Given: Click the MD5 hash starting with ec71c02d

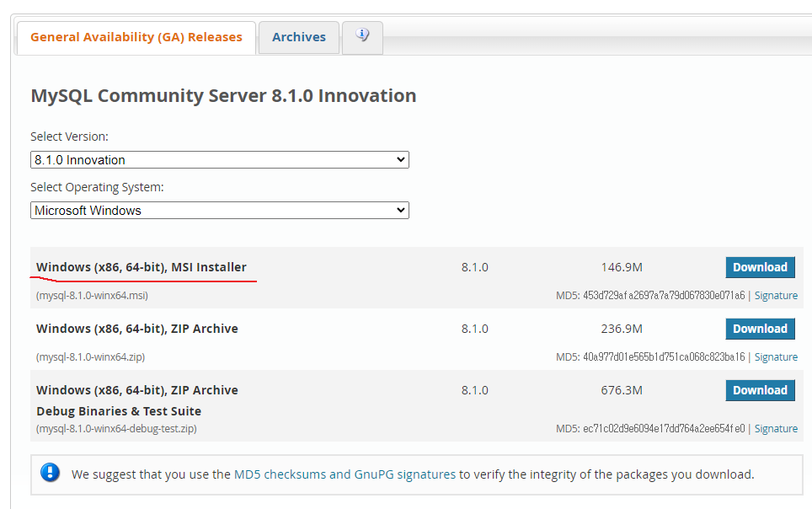Looking at the screenshot, I should point(664,429).
